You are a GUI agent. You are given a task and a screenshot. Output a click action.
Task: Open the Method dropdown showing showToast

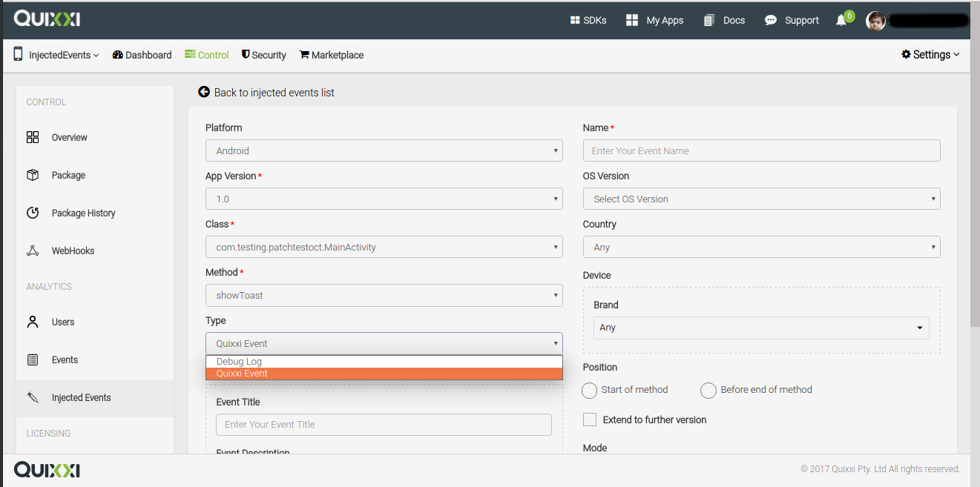tap(384, 295)
